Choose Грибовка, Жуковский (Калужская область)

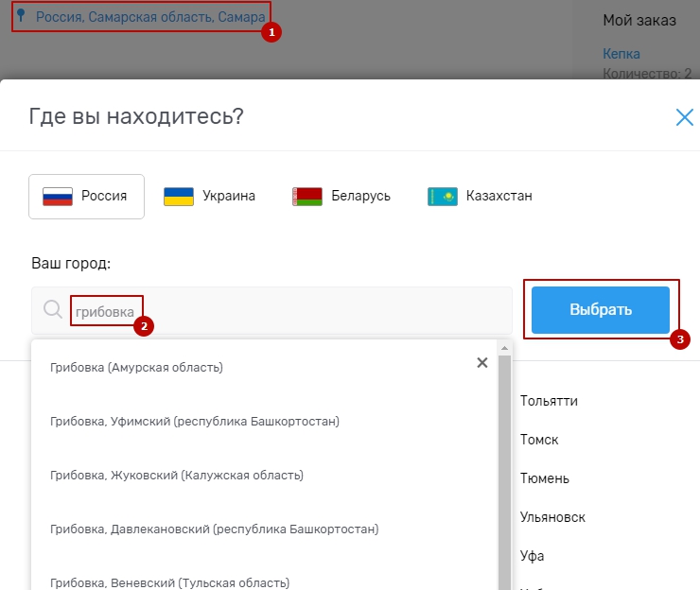click(x=177, y=476)
